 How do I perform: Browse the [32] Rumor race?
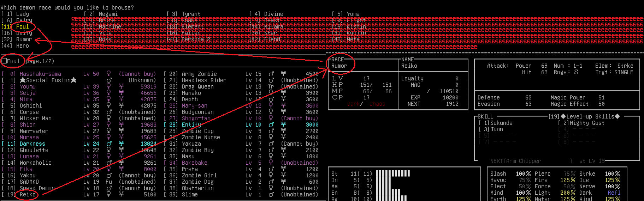click(x=17, y=39)
